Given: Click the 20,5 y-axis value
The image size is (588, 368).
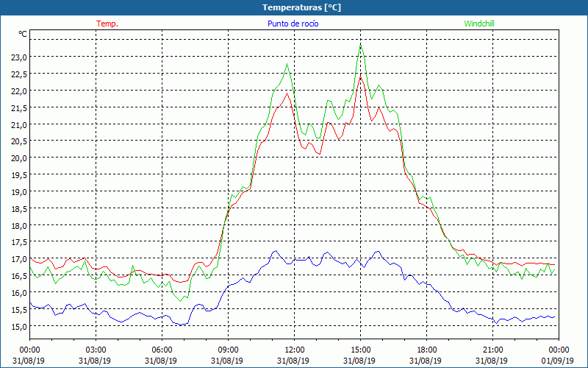Looking at the screenshot, I should (x=19, y=141).
